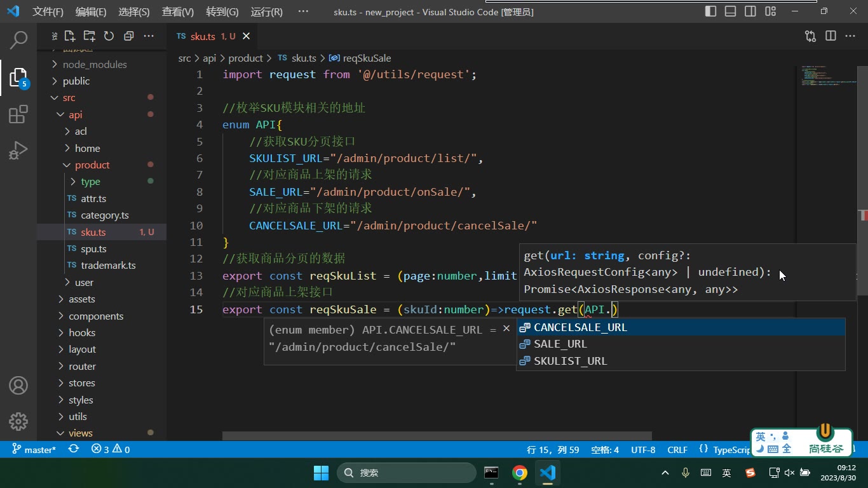Toggle the bottom panel layout button

[731, 11]
